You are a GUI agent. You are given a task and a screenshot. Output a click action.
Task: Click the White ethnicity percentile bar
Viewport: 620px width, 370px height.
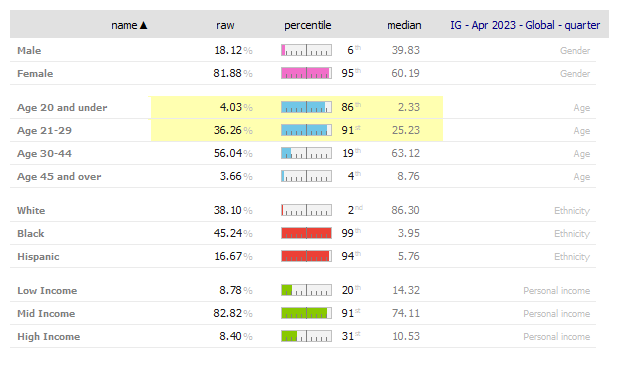[x=306, y=210]
